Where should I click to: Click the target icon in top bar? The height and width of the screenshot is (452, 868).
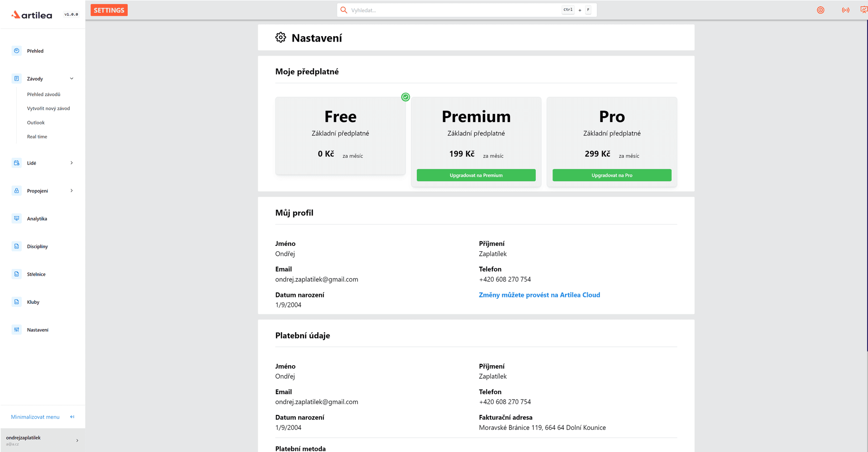821,10
